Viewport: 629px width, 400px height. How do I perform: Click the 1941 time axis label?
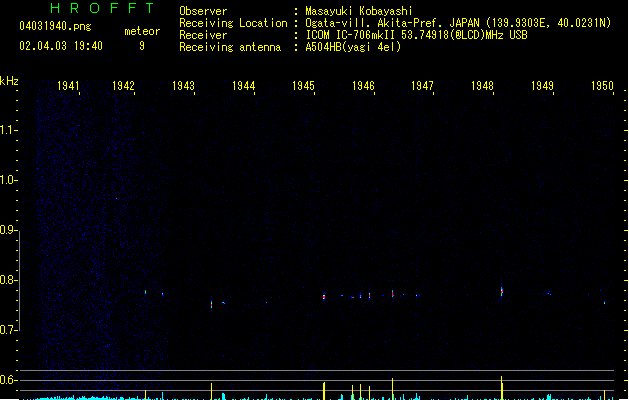tap(68, 86)
